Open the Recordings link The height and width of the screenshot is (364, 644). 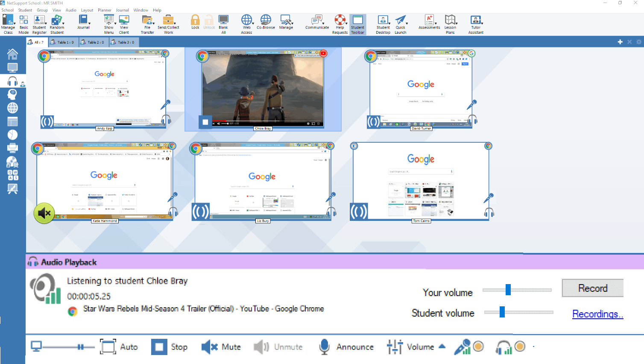[x=597, y=314]
